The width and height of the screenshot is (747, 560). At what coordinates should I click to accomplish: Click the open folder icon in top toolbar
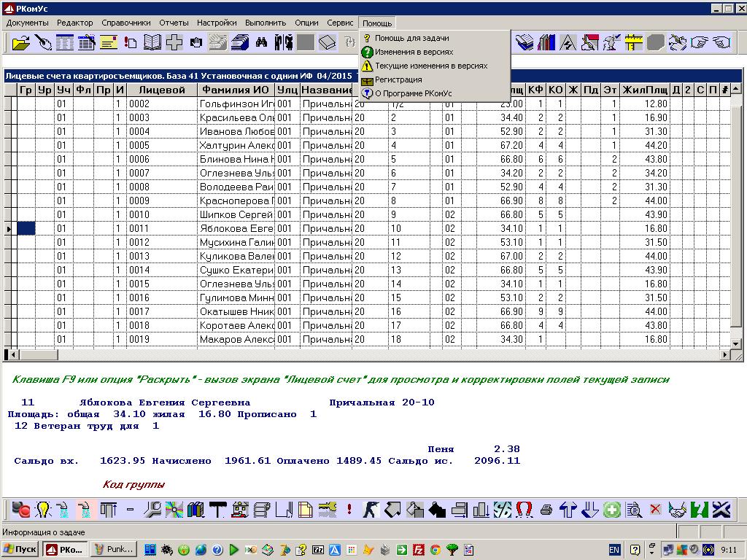pos(22,42)
